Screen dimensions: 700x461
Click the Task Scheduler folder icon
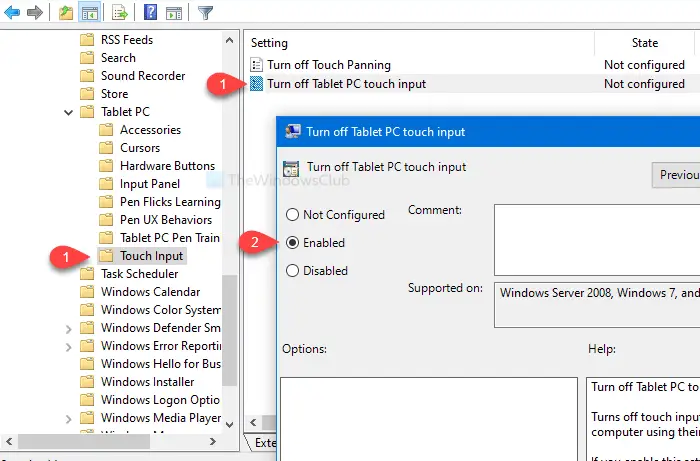tap(87, 274)
